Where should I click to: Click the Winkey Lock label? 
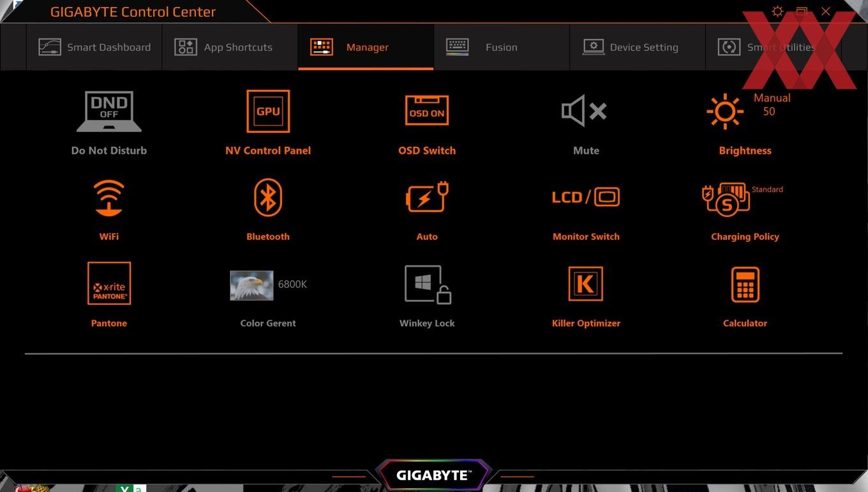click(427, 324)
